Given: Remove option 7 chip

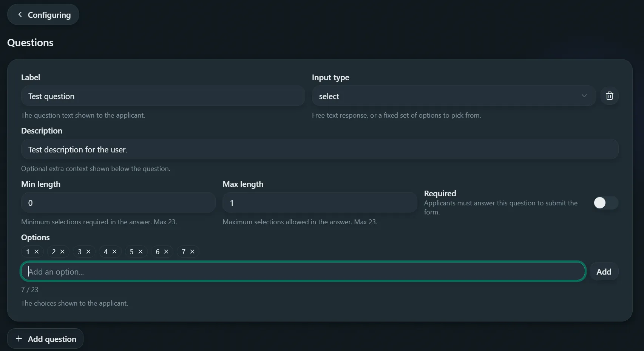Looking at the screenshot, I should 192,252.
